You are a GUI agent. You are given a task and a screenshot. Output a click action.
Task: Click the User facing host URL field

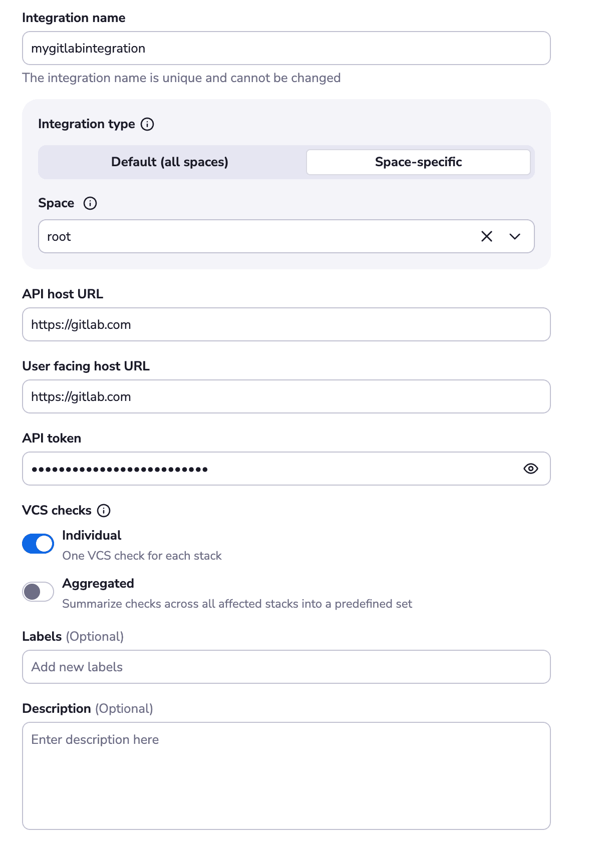[x=286, y=396]
